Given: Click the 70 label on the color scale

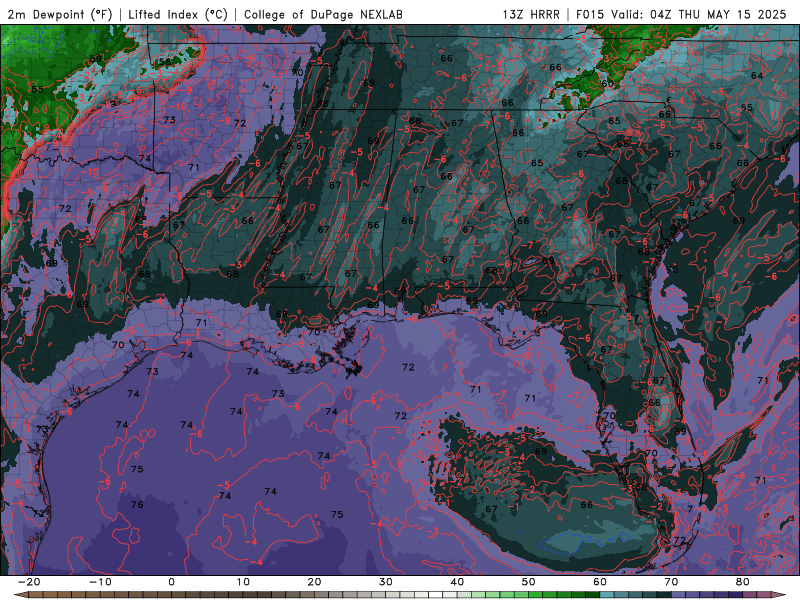Looking at the screenshot, I should click(671, 582).
